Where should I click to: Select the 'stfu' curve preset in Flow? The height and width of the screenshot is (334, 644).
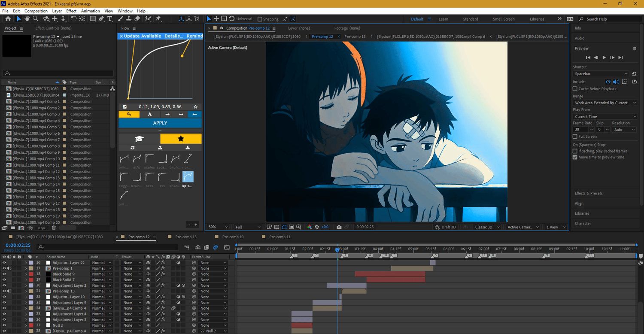(137, 161)
